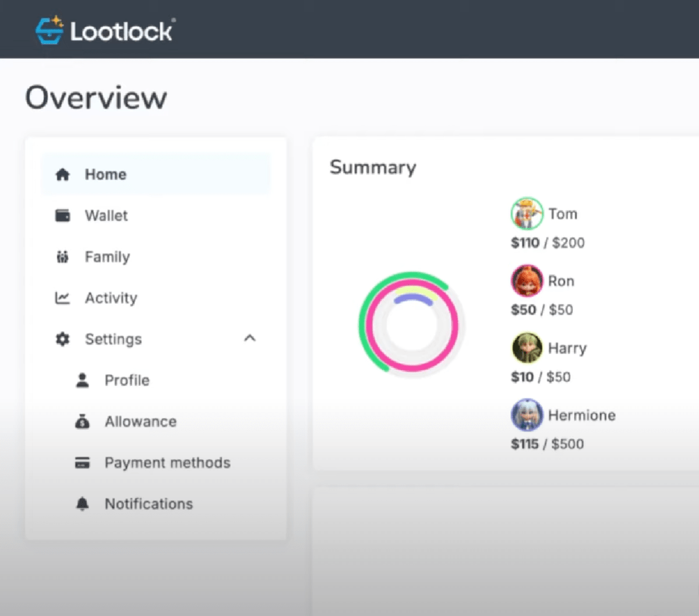Click Ron's avatar in the Summary
The height and width of the screenshot is (616, 699).
[527, 280]
